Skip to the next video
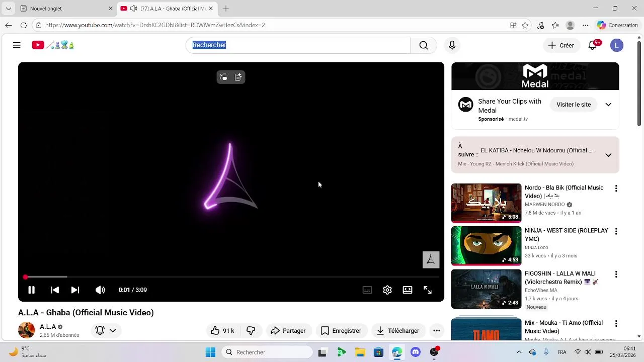644x362 pixels. click(x=75, y=290)
